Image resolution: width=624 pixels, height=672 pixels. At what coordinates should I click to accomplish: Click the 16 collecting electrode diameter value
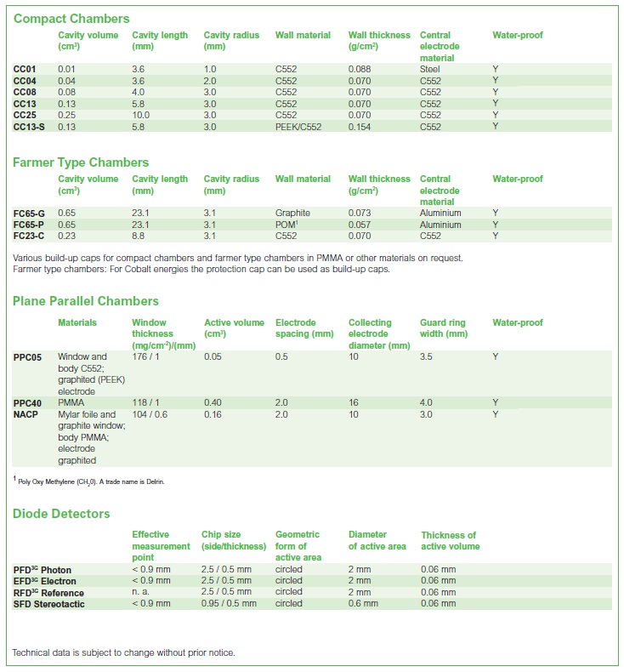click(354, 402)
